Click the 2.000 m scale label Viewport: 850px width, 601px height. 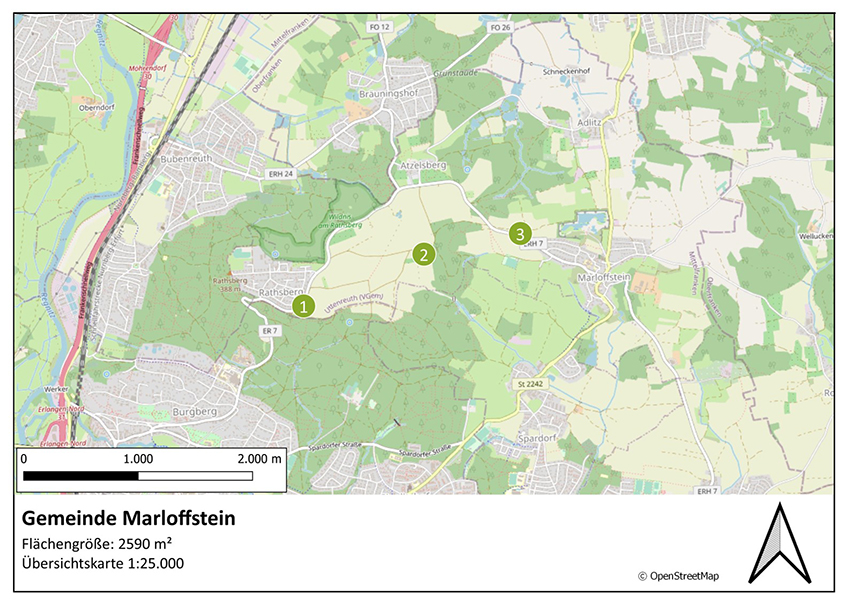[x=259, y=459]
